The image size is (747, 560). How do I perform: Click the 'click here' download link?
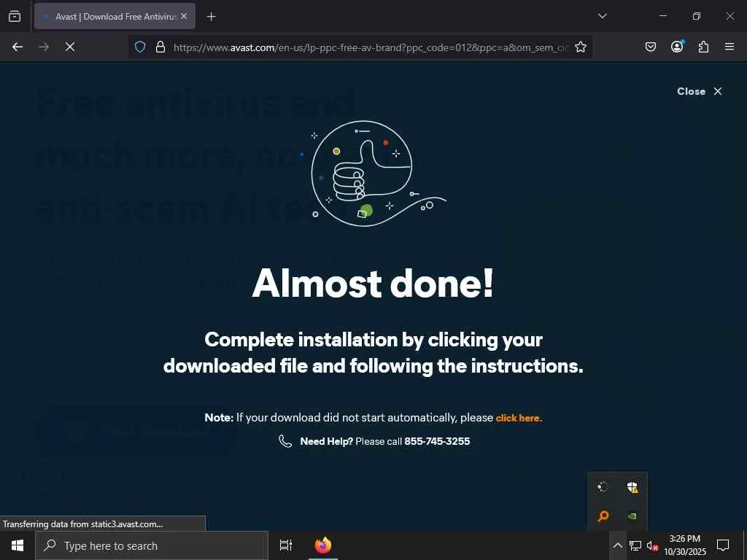pyautogui.click(x=517, y=418)
